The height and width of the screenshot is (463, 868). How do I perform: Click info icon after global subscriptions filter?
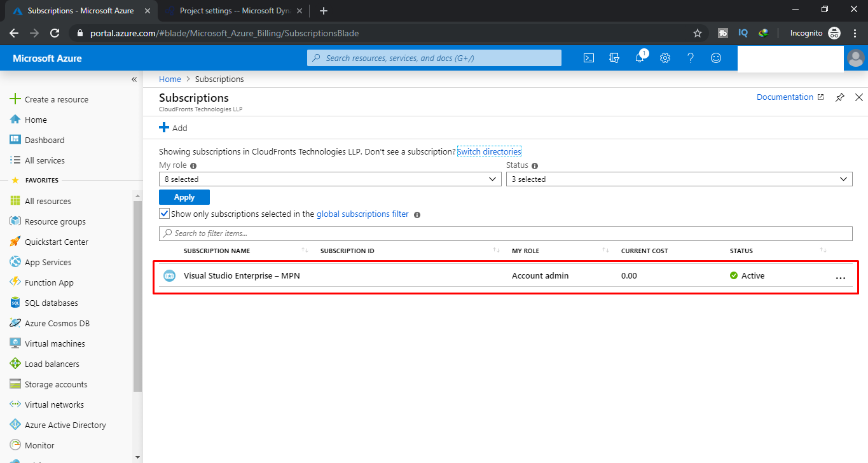click(x=417, y=215)
